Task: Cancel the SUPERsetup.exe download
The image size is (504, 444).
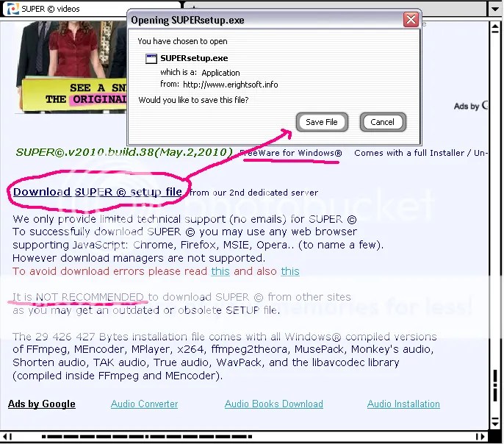Action: tap(383, 122)
